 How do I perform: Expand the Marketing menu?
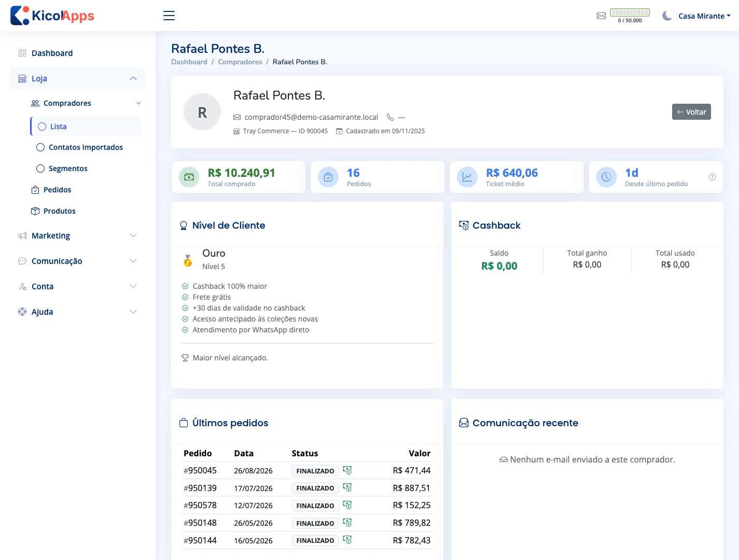coord(78,235)
